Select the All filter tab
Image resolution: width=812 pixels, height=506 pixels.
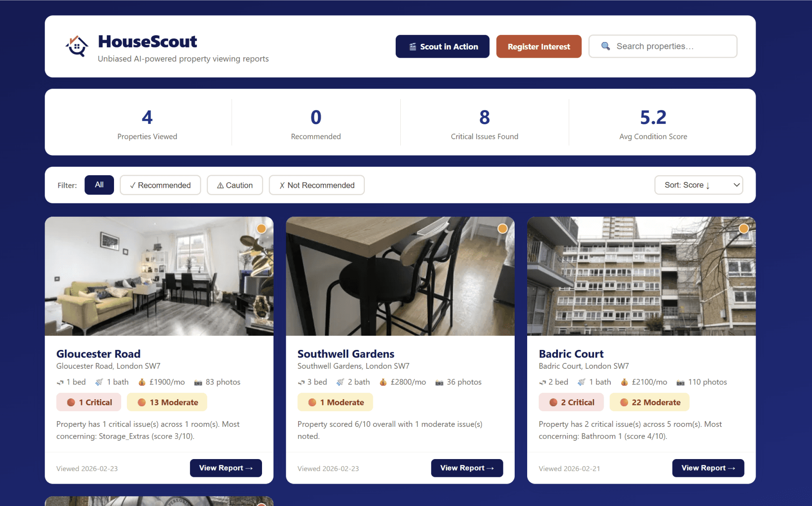[x=99, y=185]
